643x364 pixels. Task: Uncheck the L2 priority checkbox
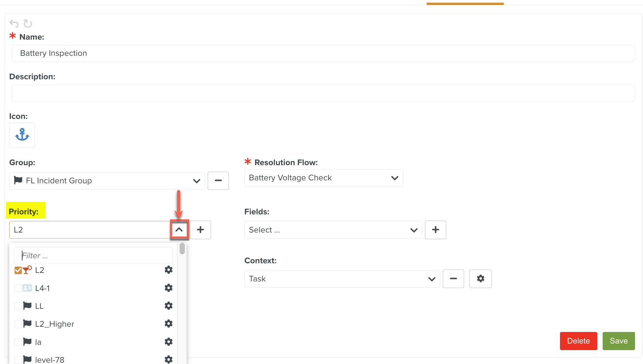point(18,270)
